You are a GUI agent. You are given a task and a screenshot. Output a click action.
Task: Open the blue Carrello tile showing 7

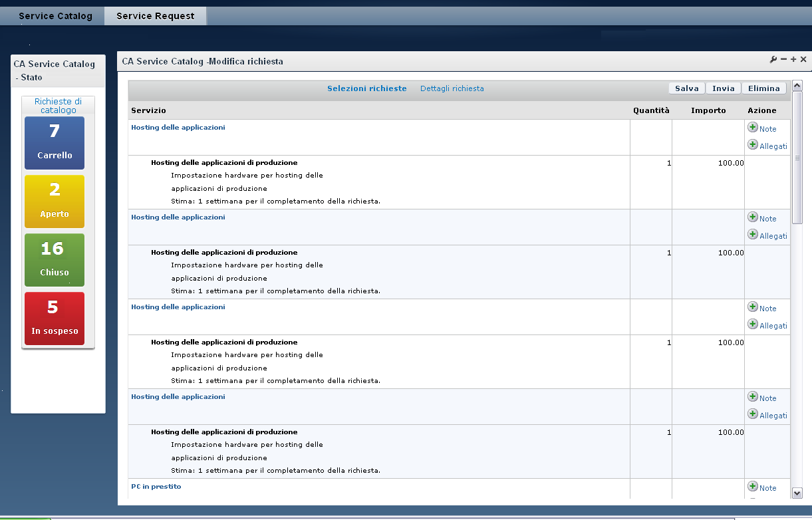(55, 143)
